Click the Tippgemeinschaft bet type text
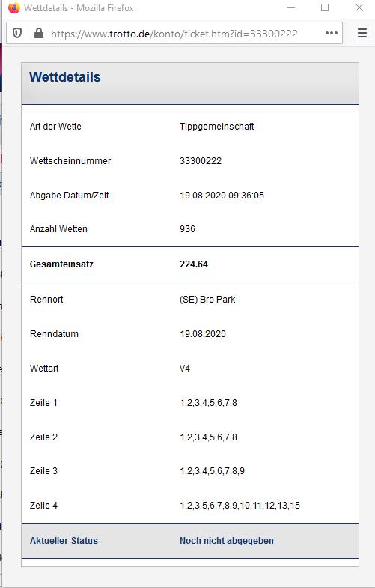The height and width of the screenshot is (588, 375). pyautogui.click(x=216, y=127)
